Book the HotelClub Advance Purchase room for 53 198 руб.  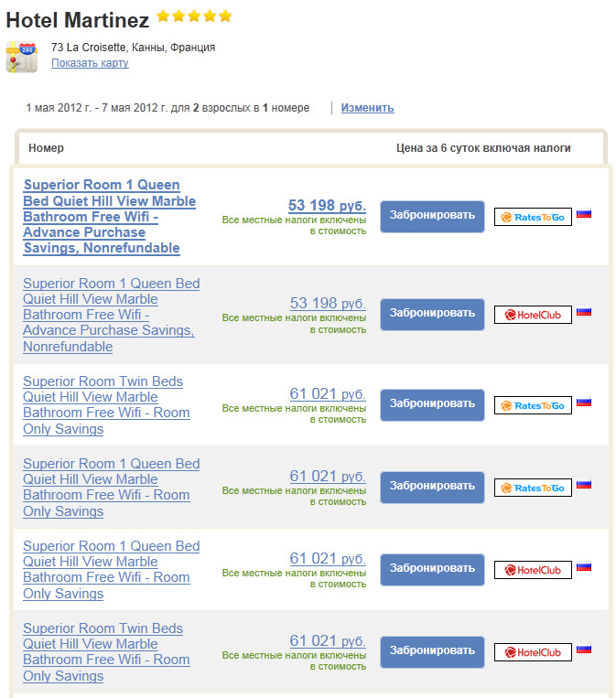[432, 313]
